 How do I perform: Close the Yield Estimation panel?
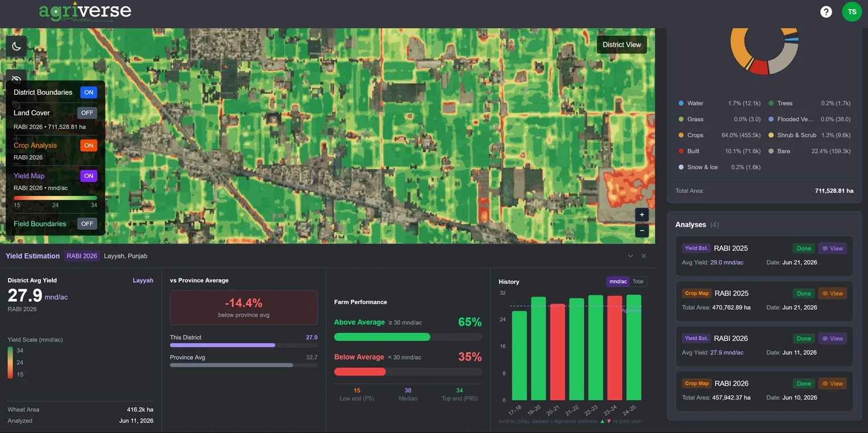click(x=644, y=256)
